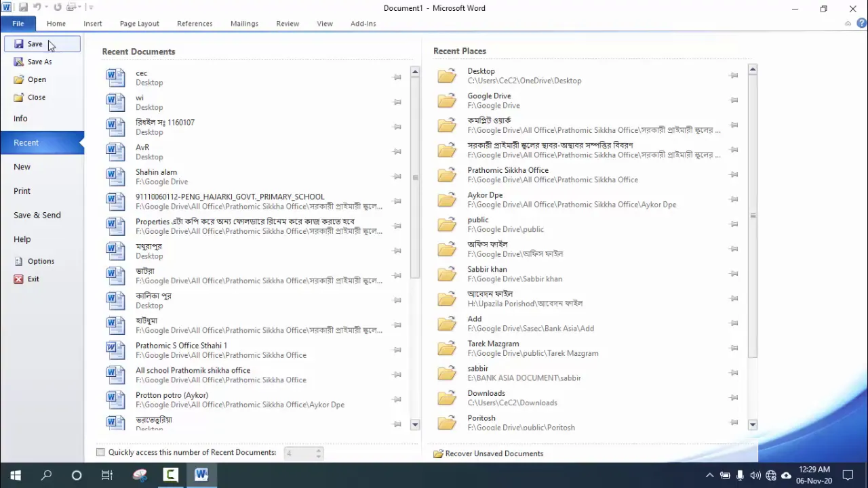The height and width of the screenshot is (488, 868).
Task: Pin the Shahin alam document
Action: pyautogui.click(x=397, y=176)
